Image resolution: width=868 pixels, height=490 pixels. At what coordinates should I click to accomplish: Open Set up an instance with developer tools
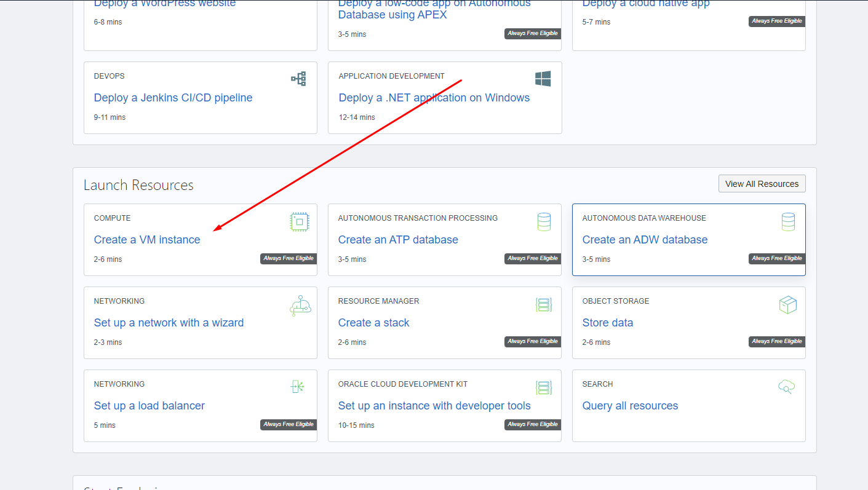click(x=434, y=406)
